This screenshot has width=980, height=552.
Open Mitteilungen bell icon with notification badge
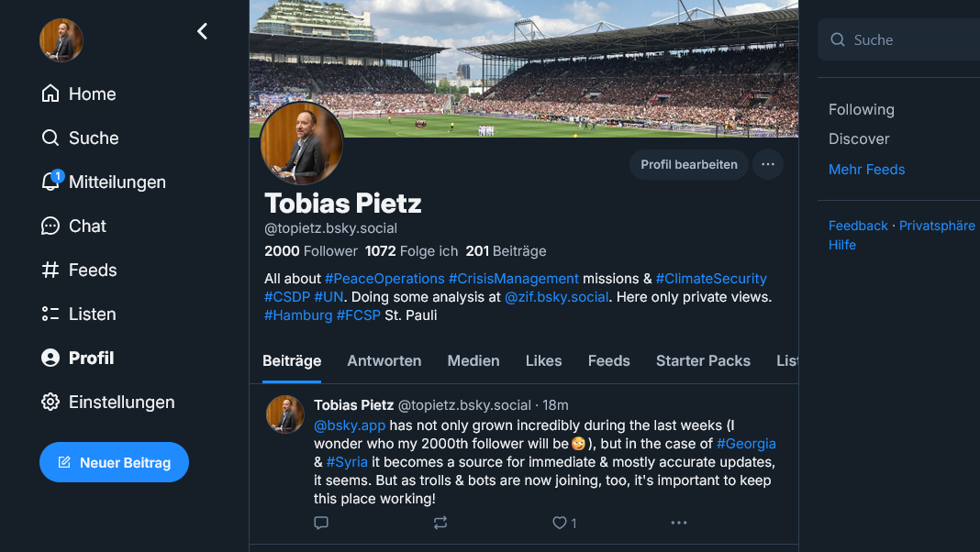(x=51, y=182)
